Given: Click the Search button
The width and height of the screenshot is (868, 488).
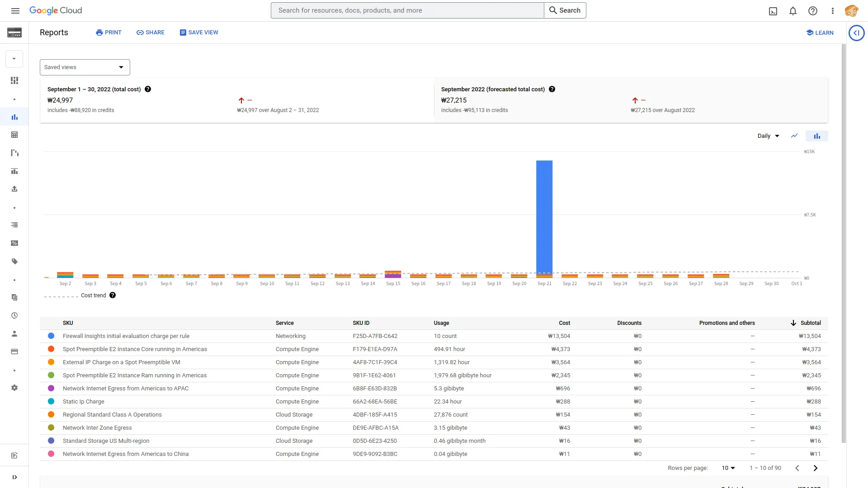Looking at the screenshot, I should pyautogui.click(x=565, y=10).
